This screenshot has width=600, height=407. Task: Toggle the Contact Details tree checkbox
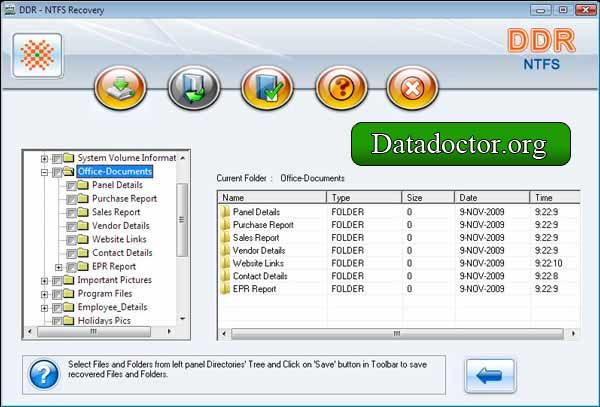(71, 254)
